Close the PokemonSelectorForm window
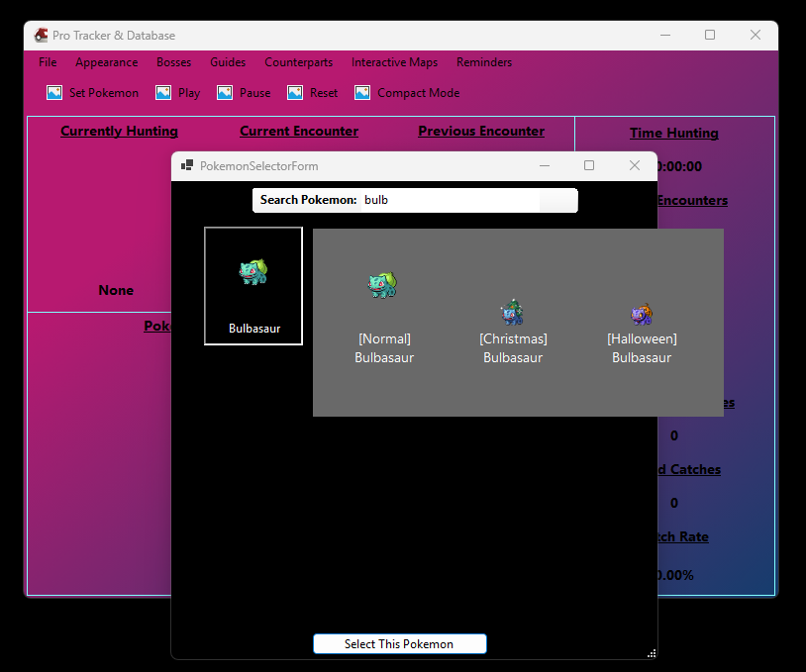Screen dimensions: 806x672 (635, 165)
